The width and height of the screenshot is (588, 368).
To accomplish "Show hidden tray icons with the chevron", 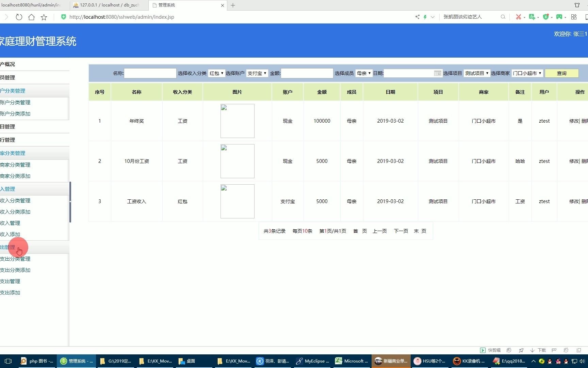I will 533,361.
